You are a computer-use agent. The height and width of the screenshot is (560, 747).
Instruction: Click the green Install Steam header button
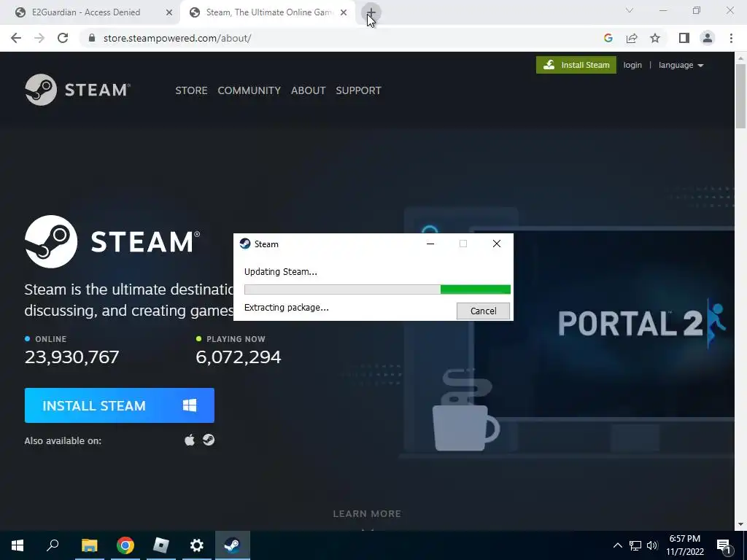[x=576, y=65]
